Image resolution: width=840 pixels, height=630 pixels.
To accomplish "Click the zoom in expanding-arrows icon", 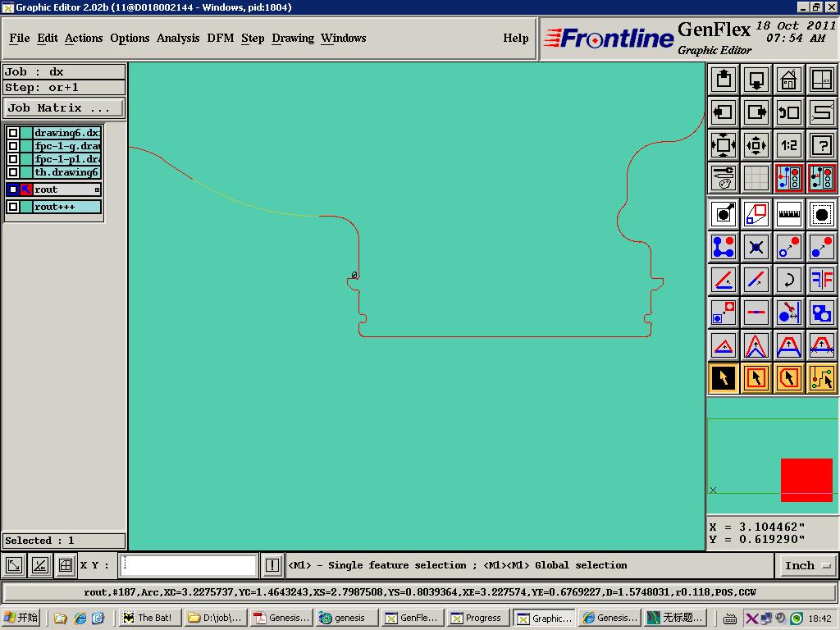I will pyautogui.click(x=724, y=145).
